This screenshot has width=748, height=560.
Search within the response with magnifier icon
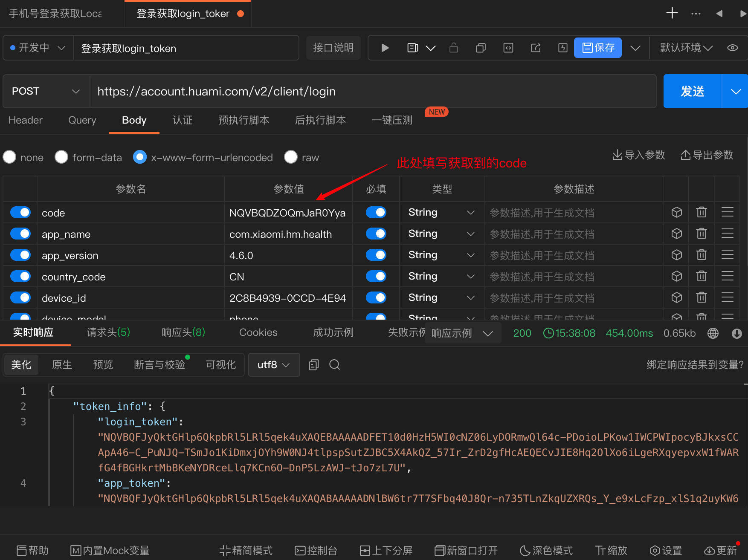tap(335, 365)
